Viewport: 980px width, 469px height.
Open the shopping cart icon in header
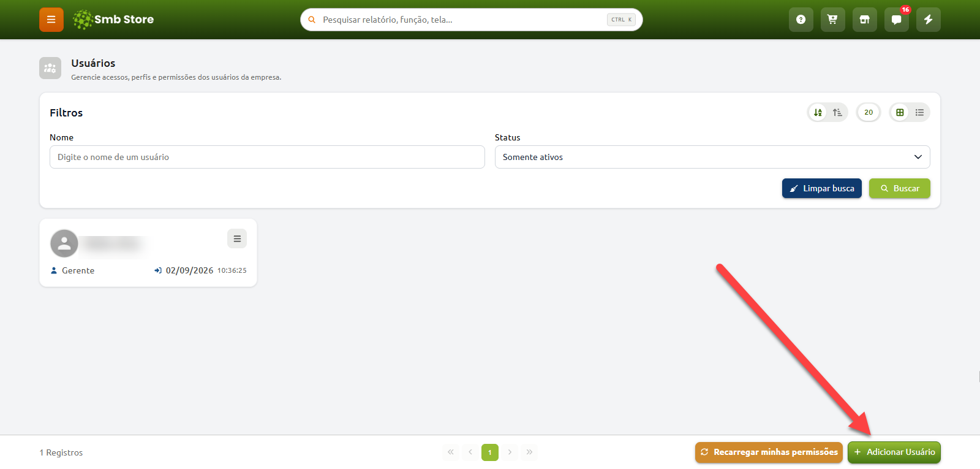pos(832,20)
